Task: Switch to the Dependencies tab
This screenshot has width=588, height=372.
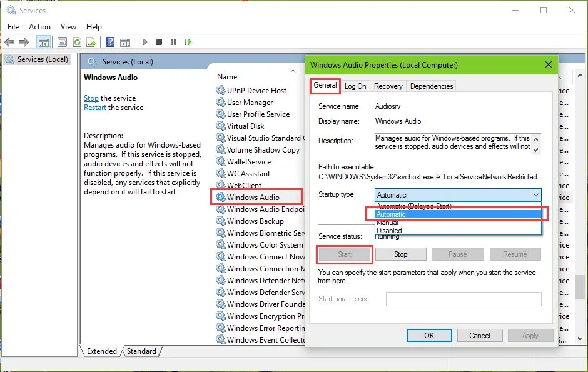Action: click(432, 86)
